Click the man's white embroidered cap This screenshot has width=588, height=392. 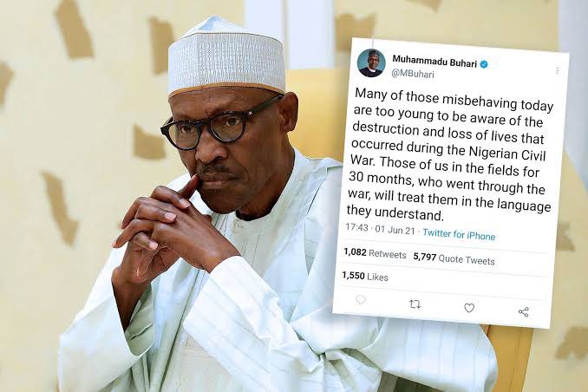coord(225,56)
